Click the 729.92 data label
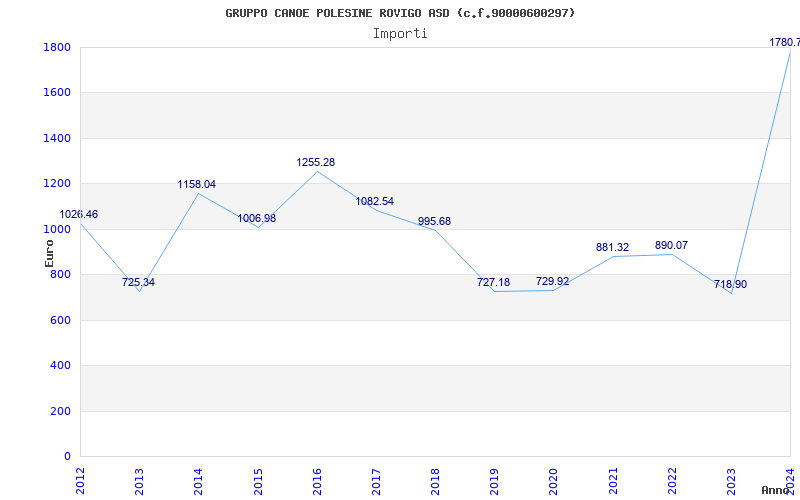This screenshot has height=500, width=800. coord(553,281)
